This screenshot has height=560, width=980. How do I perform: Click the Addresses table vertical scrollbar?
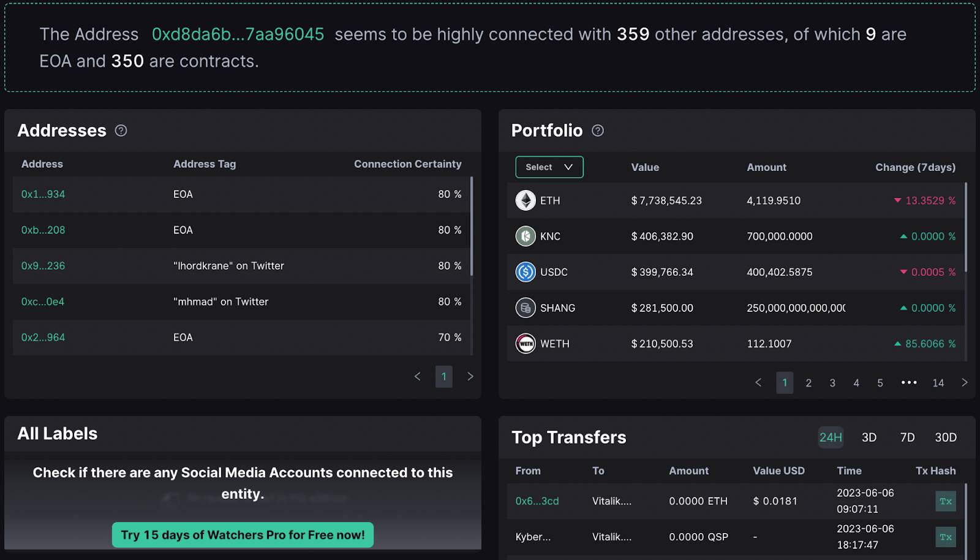click(472, 227)
